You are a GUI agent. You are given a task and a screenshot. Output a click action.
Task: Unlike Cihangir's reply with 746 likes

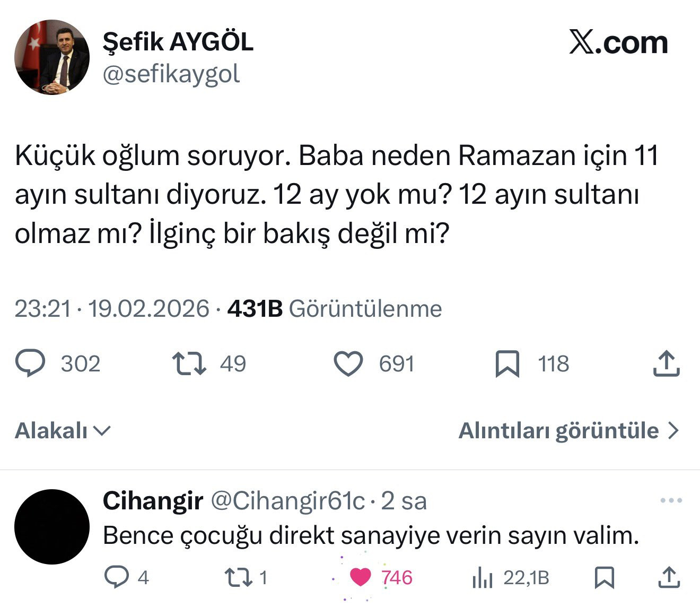coord(361,577)
